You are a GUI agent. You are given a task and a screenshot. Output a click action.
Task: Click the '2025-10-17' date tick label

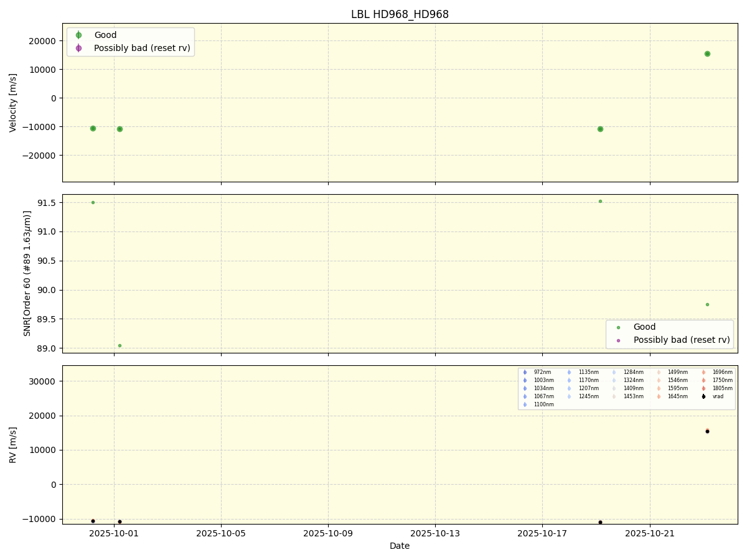[542, 533]
